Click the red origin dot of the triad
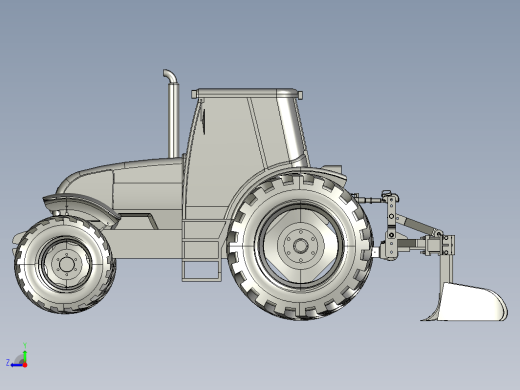 coord(25,365)
